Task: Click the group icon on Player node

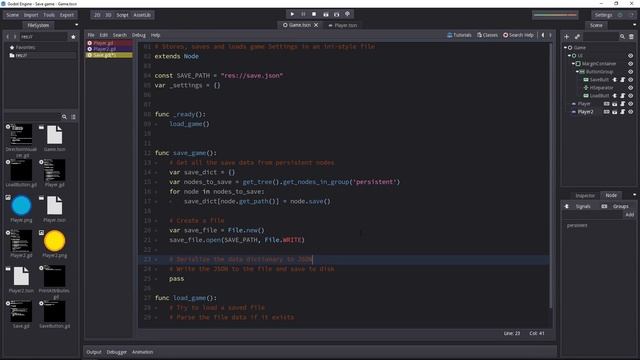Action: tap(607, 104)
